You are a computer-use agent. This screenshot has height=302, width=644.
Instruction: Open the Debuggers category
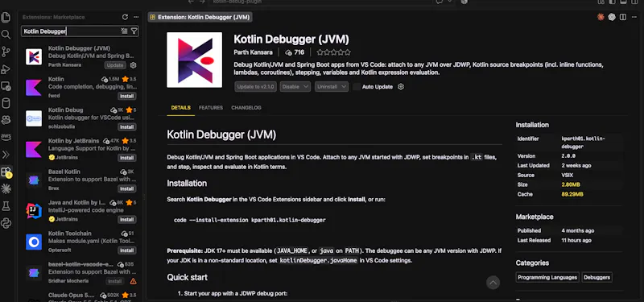pyautogui.click(x=597, y=277)
